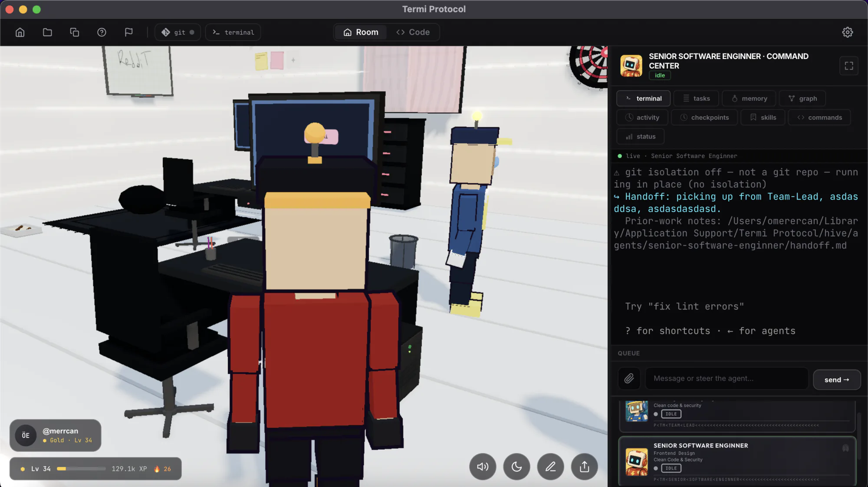Image resolution: width=868 pixels, height=487 pixels.
Task: Click the paperclip attach icon
Action: (x=629, y=379)
